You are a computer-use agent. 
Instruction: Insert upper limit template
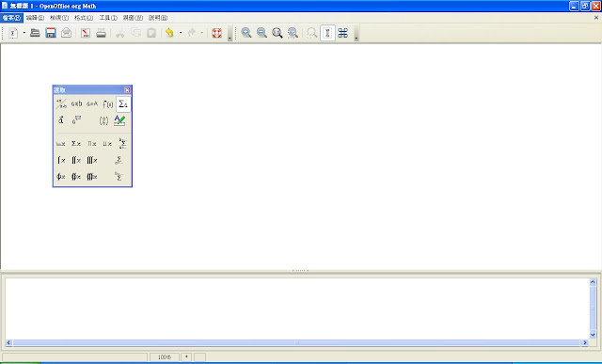point(119,177)
